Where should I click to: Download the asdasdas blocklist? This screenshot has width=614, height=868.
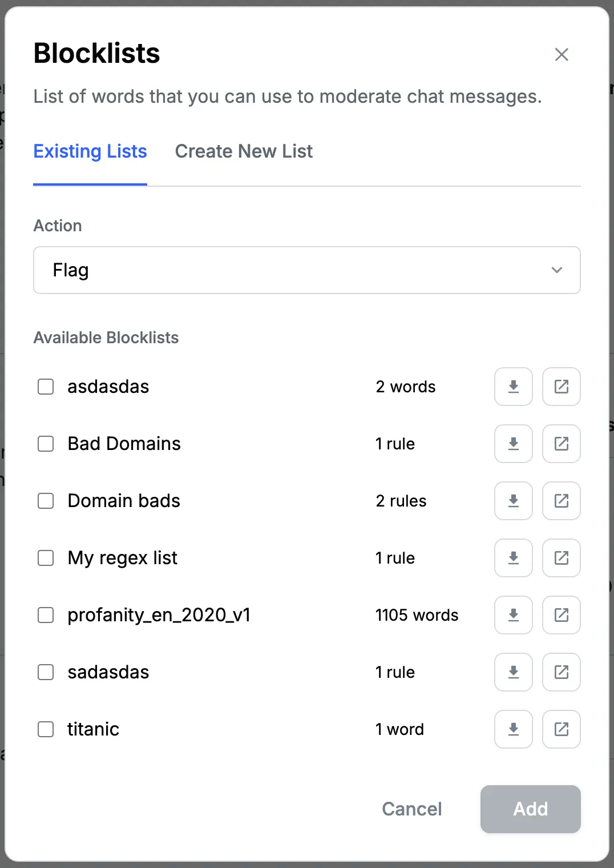[x=513, y=387]
